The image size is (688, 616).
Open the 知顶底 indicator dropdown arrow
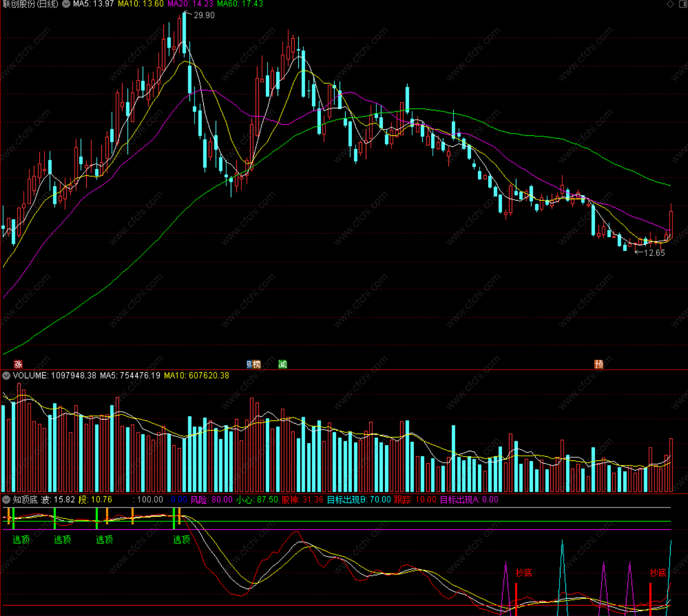[x=6, y=499]
